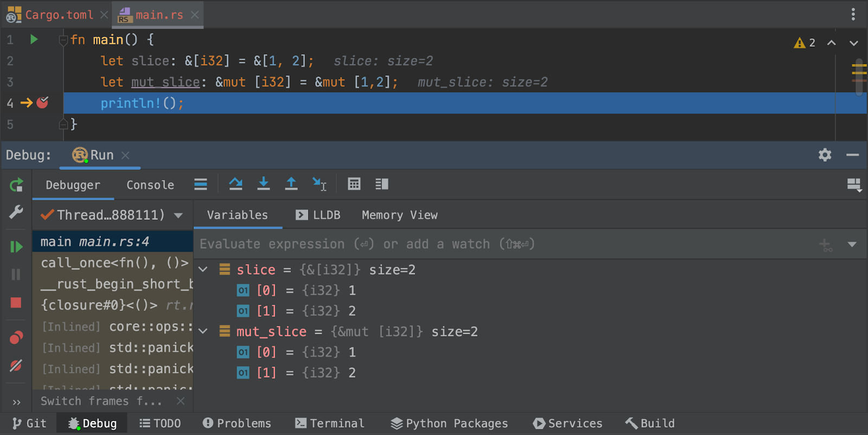Open the Memory View tab

[400, 215]
